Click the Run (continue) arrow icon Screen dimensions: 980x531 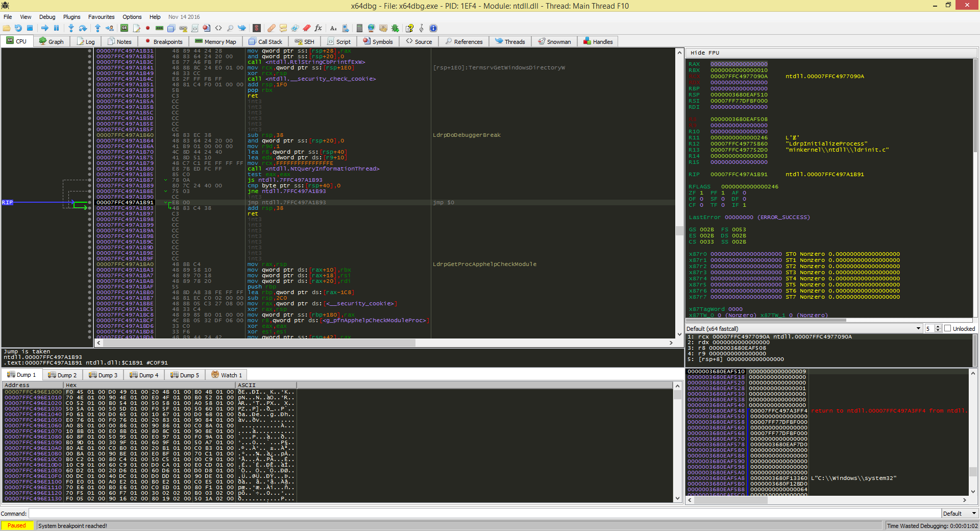tap(44, 28)
